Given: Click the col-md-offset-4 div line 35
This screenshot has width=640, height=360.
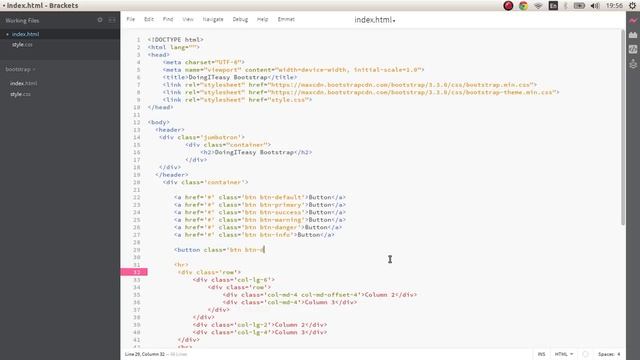Looking at the screenshot, I should [x=320, y=295].
